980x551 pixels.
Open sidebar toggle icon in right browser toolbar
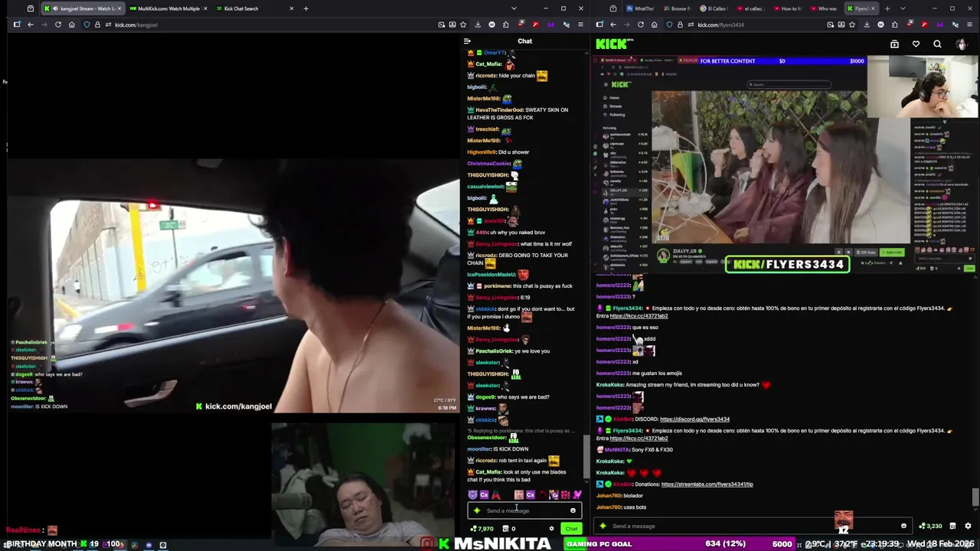(x=599, y=24)
